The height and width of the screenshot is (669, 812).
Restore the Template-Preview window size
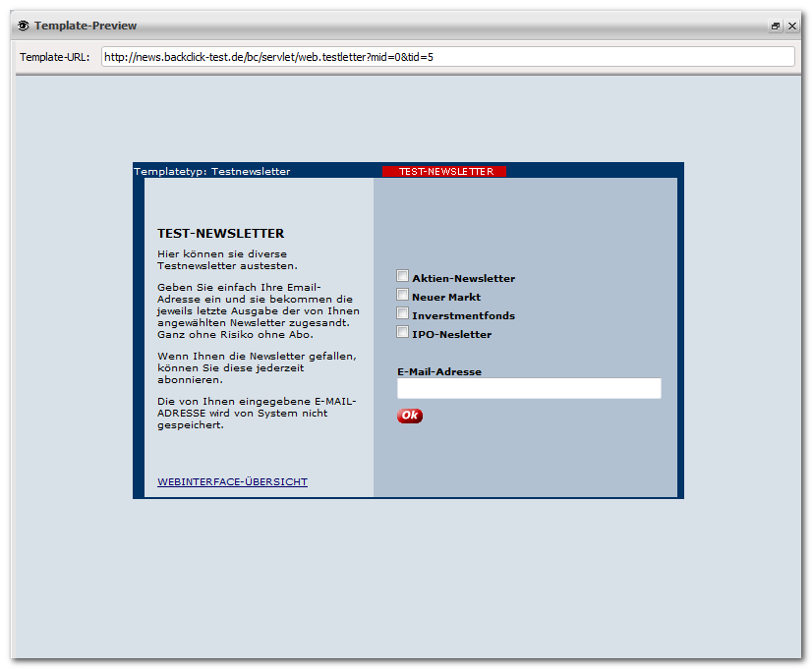tap(776, 26)
